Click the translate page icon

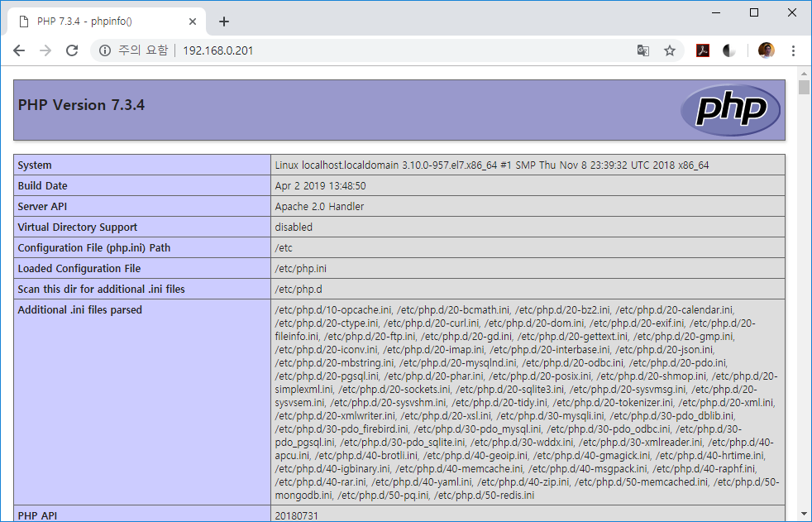(x=643, y=50)
